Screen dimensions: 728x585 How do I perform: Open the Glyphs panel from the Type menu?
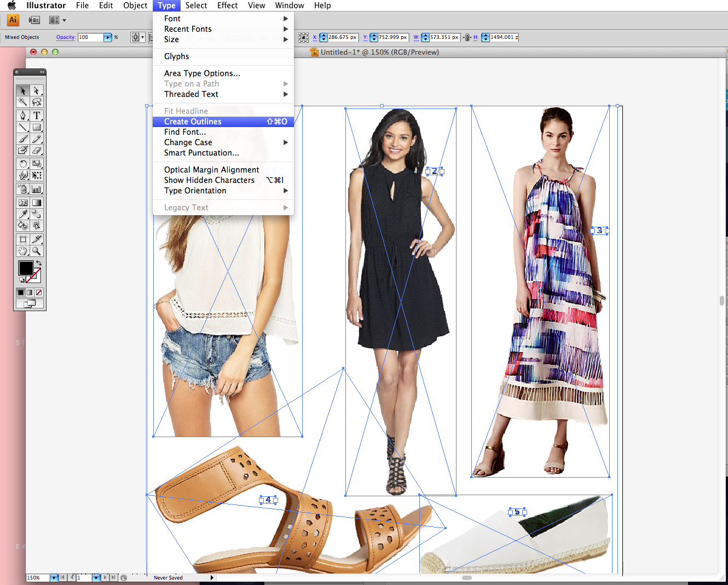tap(223, 56)
